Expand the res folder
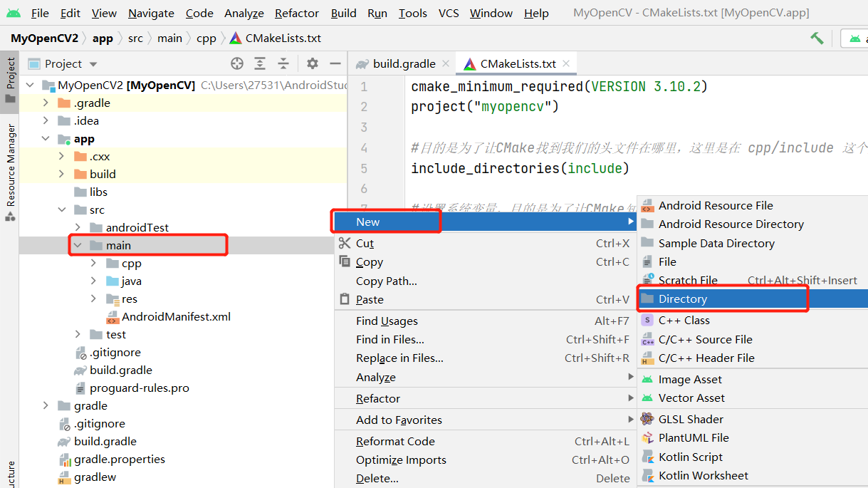 coord(93,298)
